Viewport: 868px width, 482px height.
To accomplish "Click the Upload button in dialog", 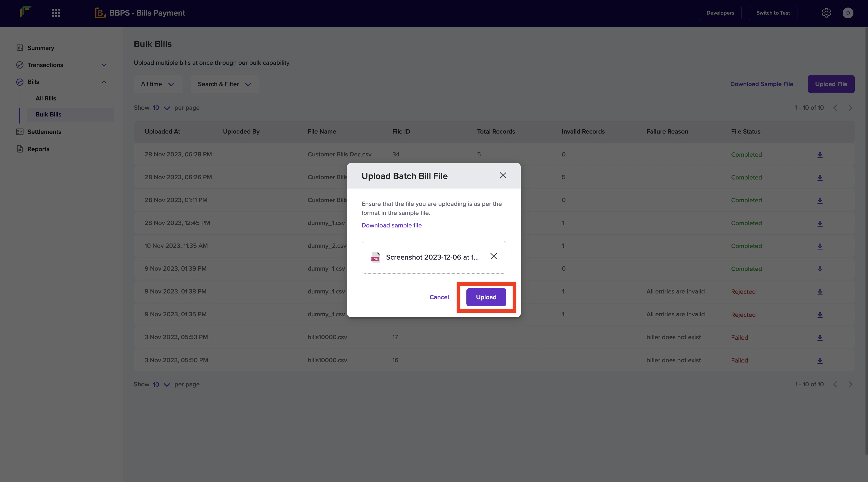I will [x=486, y=297].
